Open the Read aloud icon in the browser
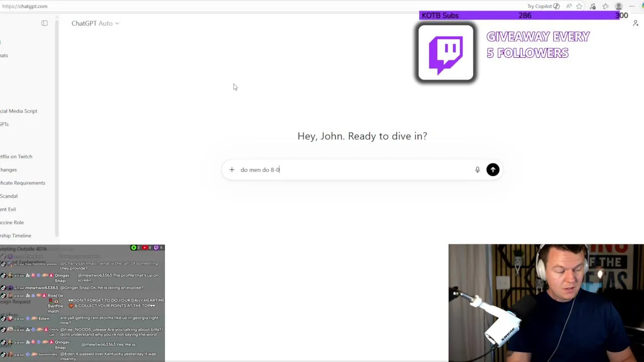The width and height of the screenshot is (644, 362). tap(569, 6)
